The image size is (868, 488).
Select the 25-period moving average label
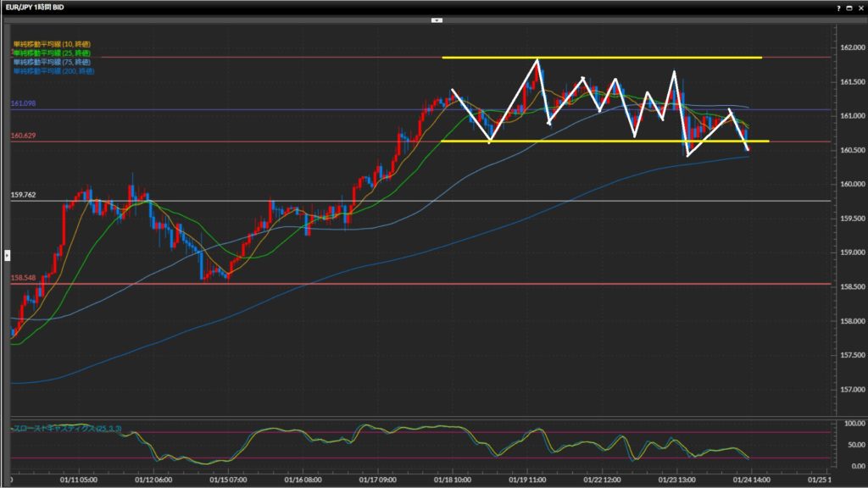(52, 53)
